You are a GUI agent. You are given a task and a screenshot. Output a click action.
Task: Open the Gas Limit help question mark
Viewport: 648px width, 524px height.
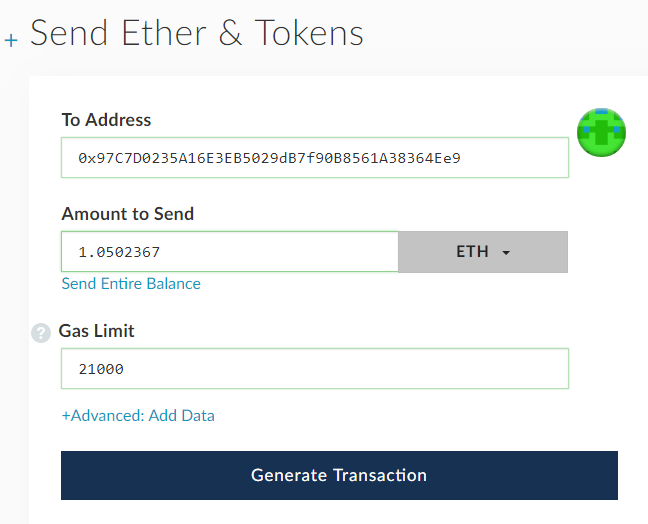[41, 333]
